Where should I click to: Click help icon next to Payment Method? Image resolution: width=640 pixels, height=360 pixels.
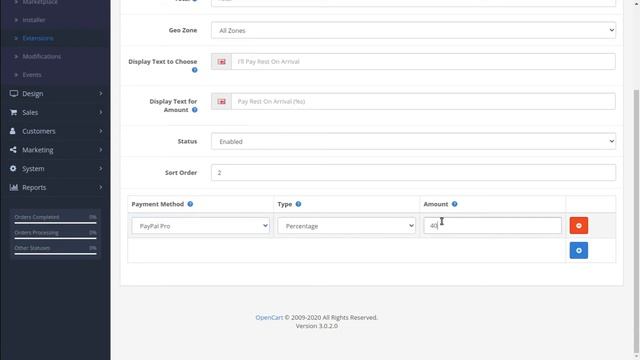[x=190, y=204]
